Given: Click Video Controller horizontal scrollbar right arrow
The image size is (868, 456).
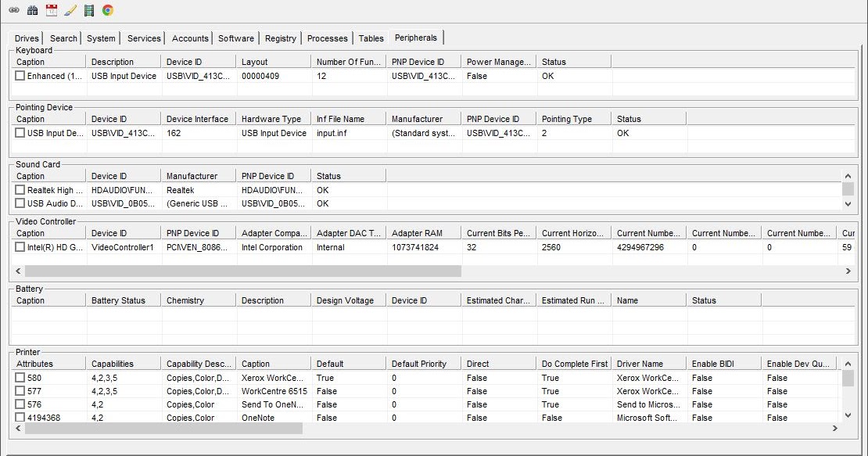Looking at the screenshot, I should [x=848, y=271].
